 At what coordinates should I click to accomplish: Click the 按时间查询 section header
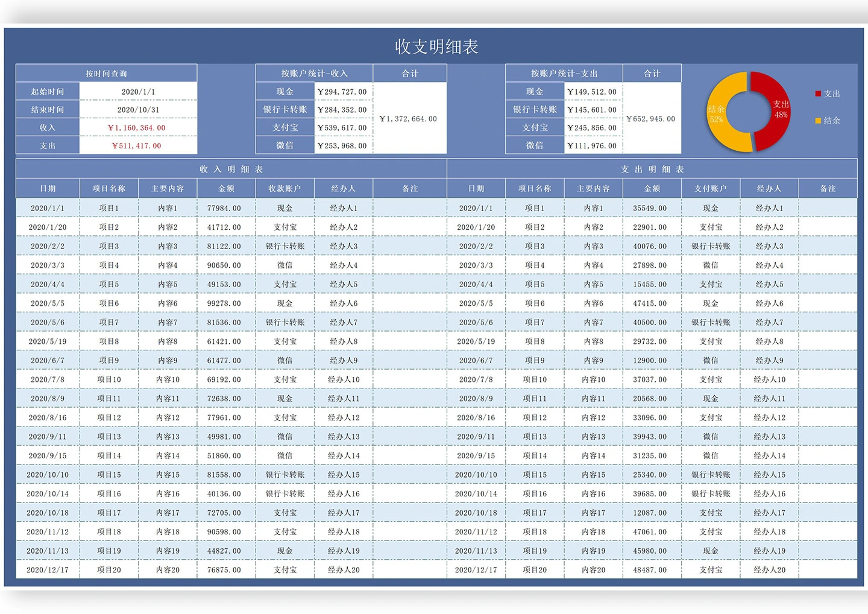coord(106,74)
